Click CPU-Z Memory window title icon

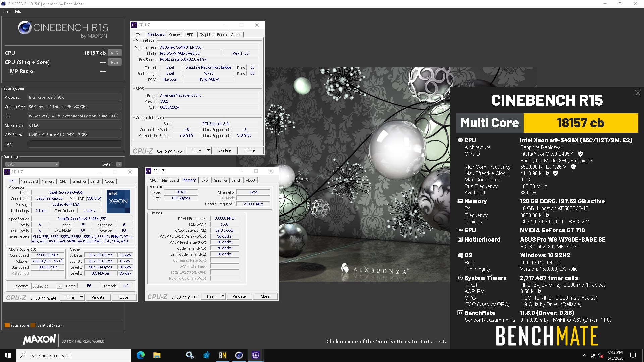click(148, 171)
